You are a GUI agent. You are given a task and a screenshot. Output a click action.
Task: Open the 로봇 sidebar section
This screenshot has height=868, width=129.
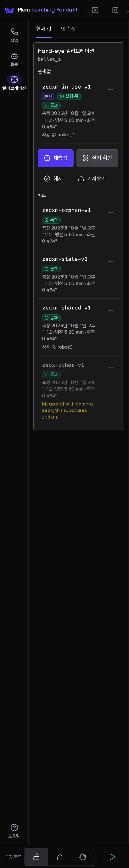14,59
